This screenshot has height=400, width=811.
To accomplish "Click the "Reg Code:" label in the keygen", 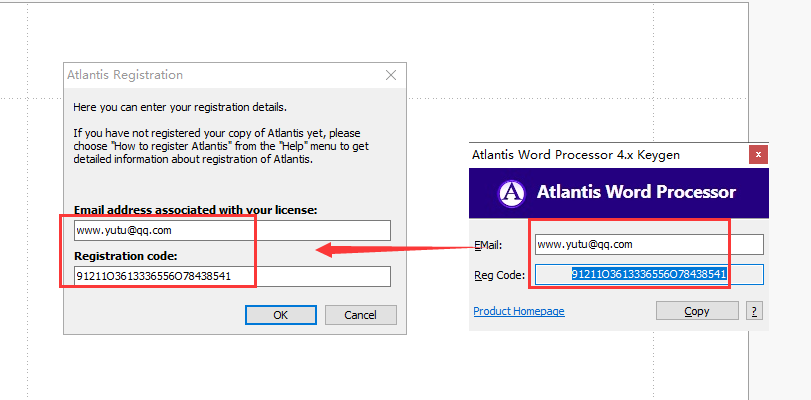I will 497,275.
